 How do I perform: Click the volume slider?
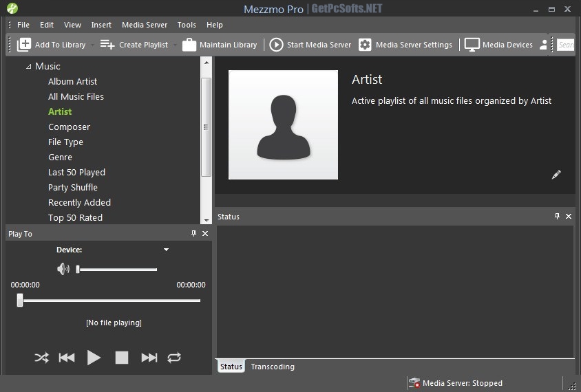click(x=117, y=269)
